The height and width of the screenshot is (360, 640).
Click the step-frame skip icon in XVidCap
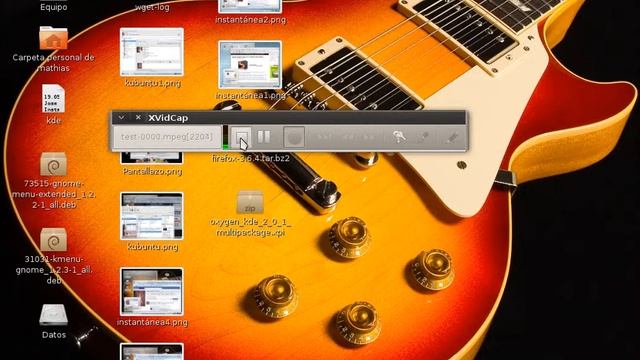pos(324,137)
